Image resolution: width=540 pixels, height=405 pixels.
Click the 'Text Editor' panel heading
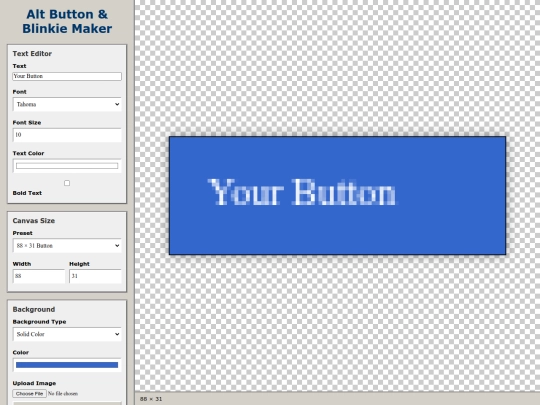[32, 53]
